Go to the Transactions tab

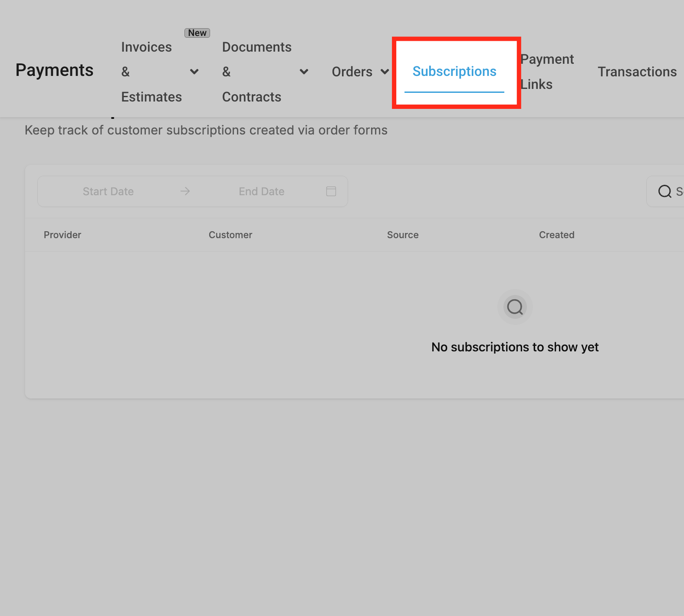[637, 72]
